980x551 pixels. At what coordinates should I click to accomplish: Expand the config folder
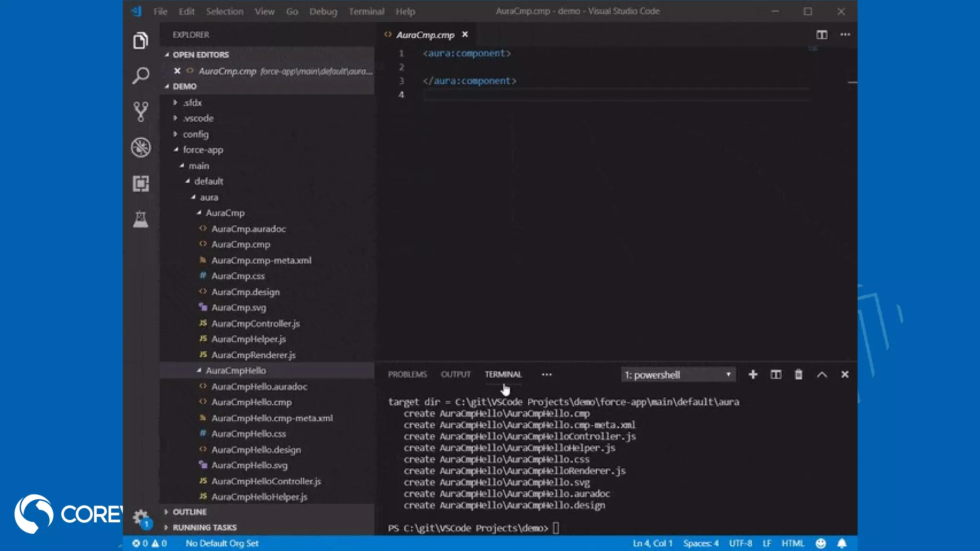pos(195,134)
